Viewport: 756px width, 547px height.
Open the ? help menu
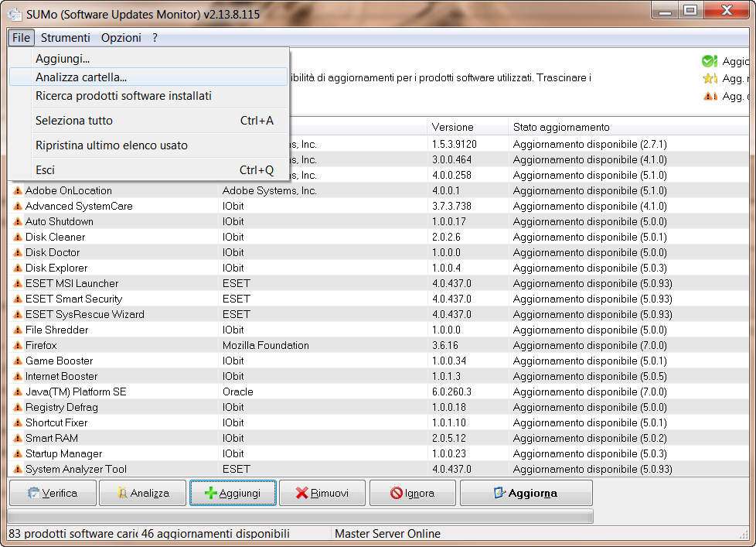pyautogui.click(x=155, y=38)
